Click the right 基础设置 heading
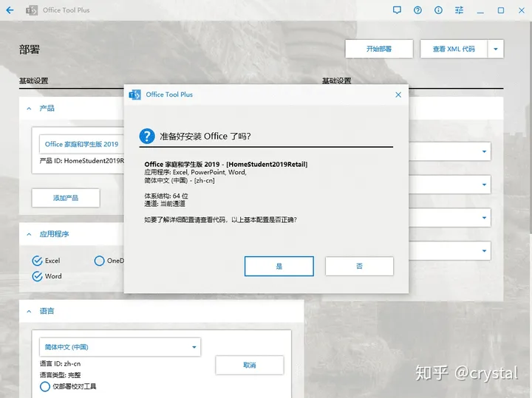The image size is (532, 398). [337, 81]
